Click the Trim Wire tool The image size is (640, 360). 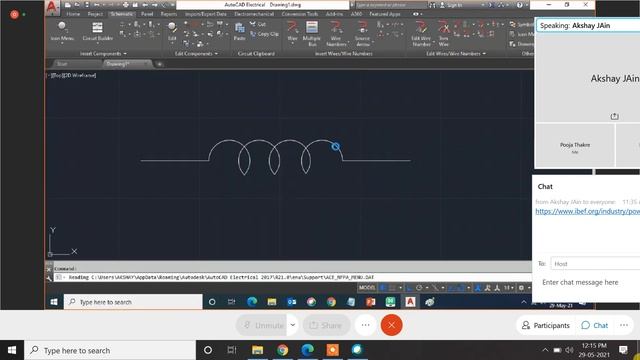tap(444, 33)
